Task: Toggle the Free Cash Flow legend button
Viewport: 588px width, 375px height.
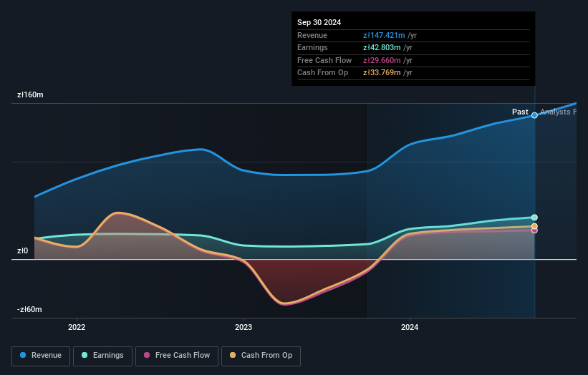Action: point(177,356)
